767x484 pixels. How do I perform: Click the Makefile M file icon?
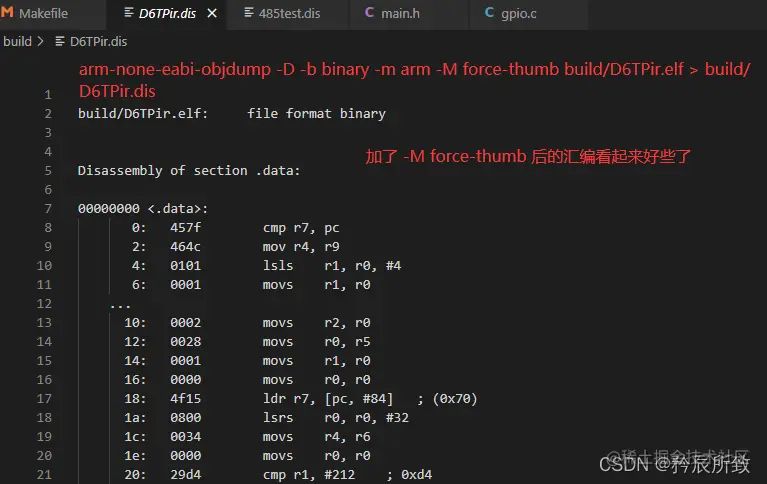(x=7, y=12)
